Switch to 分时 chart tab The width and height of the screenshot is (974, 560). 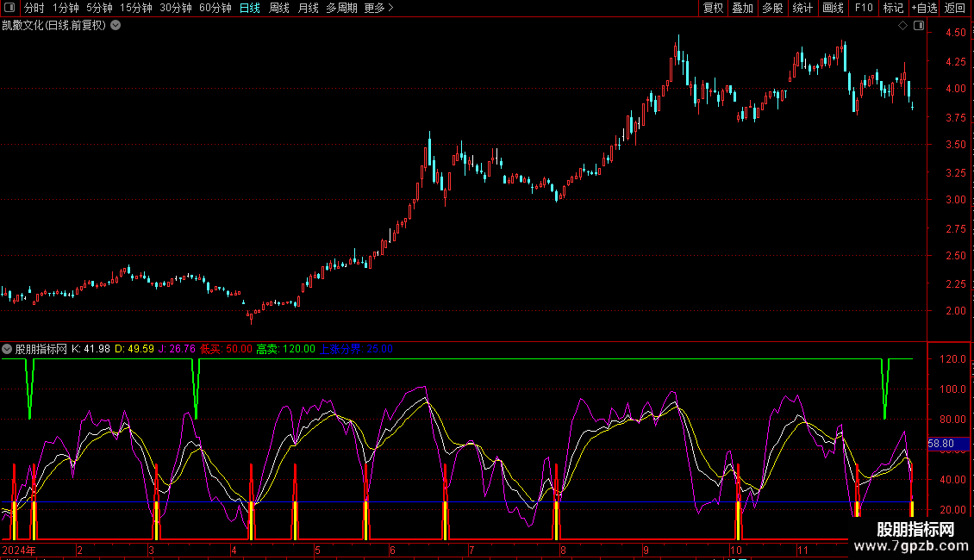(34, 8)
